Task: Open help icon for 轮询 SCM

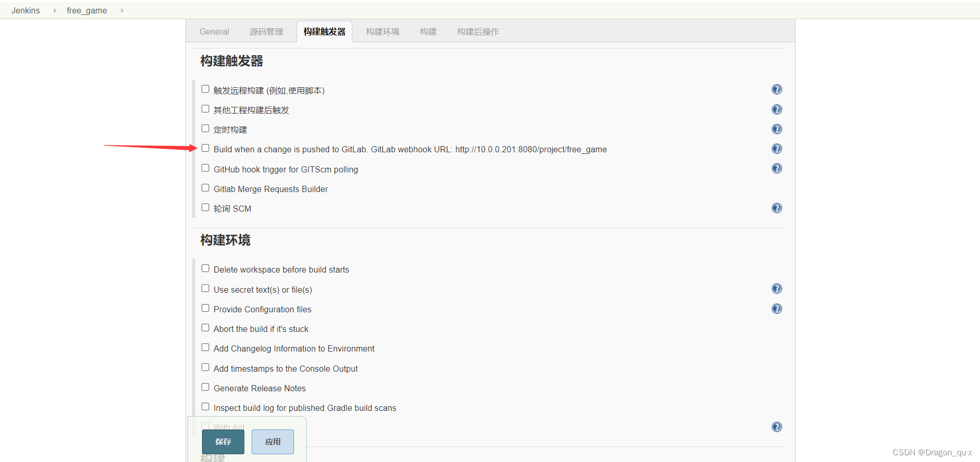Action: pos(776,208)
